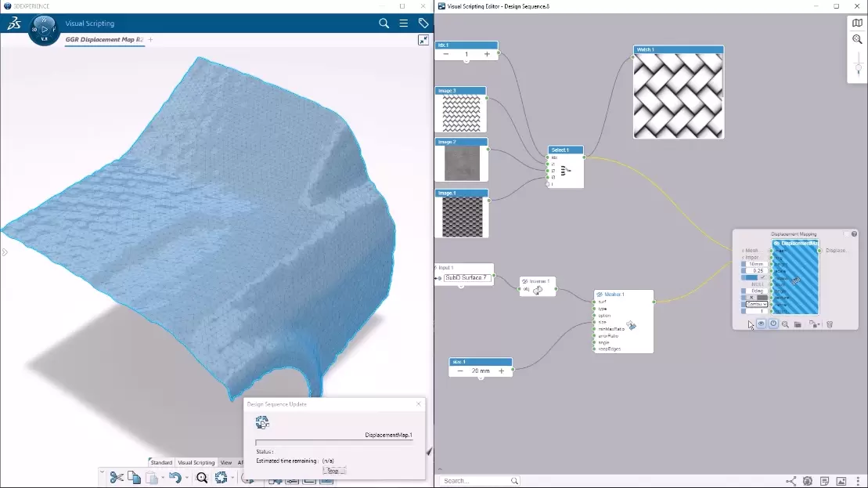Expand the undo history dropdown arrow
The width and height of the screenshot is (868, 488).
point(186,477)
